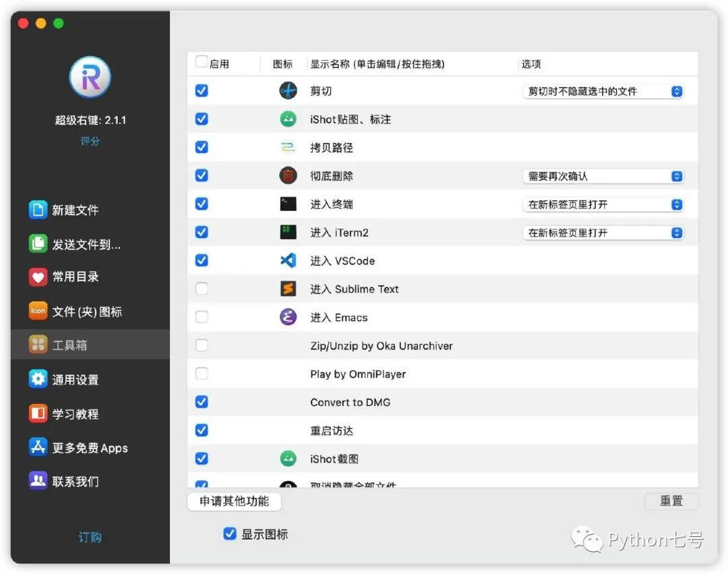Image resolution: width=728 pixels, height=574 pixels.
Task: Click the 拷贝路径 path icon
Action: [288, 147]
